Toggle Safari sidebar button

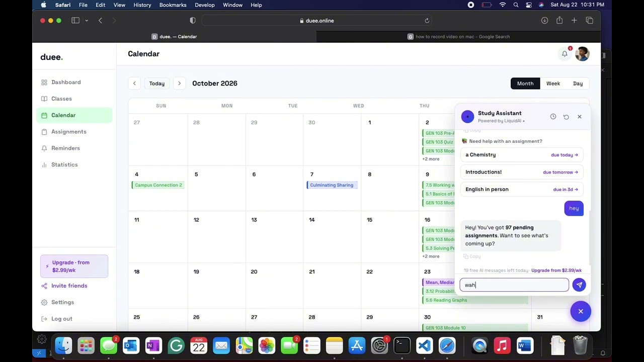pyautogui.click(x=75, y=21)
